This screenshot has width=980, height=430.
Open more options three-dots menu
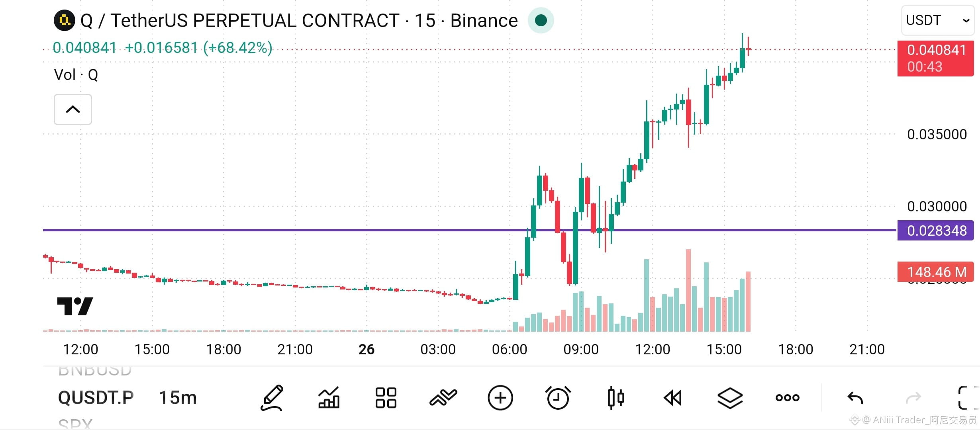pos(788,397)
